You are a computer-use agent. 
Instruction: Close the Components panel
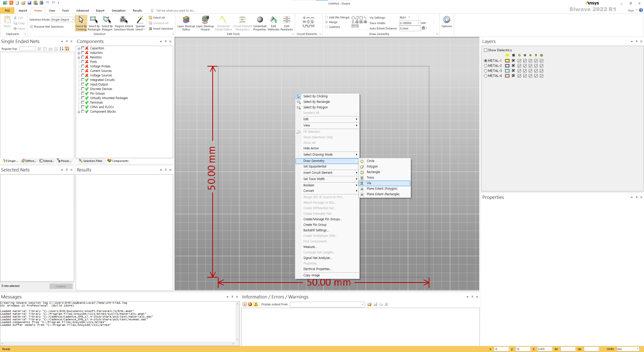[170, 41]
